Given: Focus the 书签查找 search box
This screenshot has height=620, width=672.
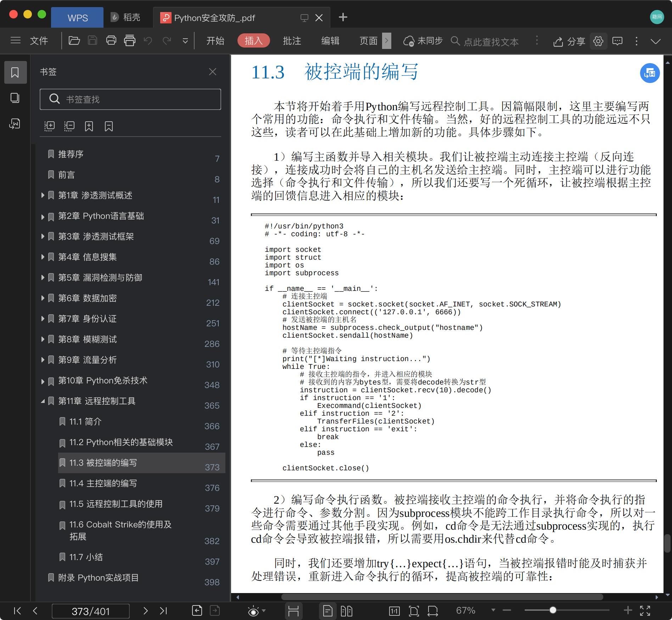Looking at the screenshot, I should click(x=130, y=99).
